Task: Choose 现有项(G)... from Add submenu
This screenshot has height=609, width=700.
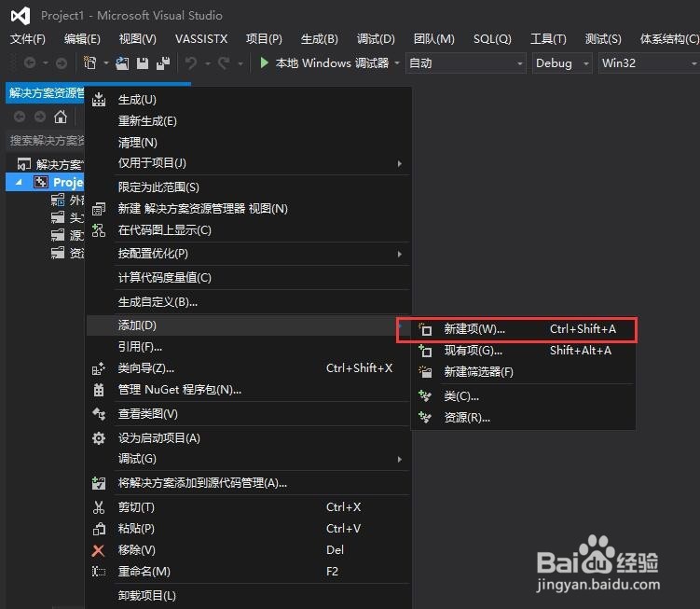Action: [523, 351]
